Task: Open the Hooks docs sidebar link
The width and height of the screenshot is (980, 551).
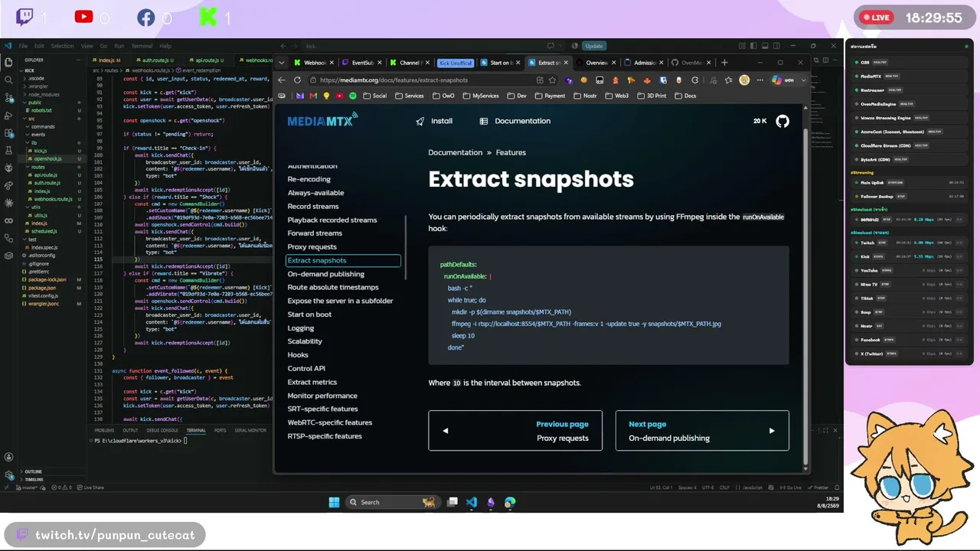Action: (x=298, y=355)
